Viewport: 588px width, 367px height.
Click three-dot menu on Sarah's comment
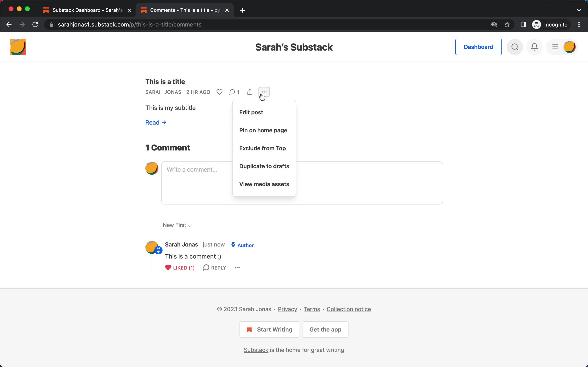click(237, 267)
